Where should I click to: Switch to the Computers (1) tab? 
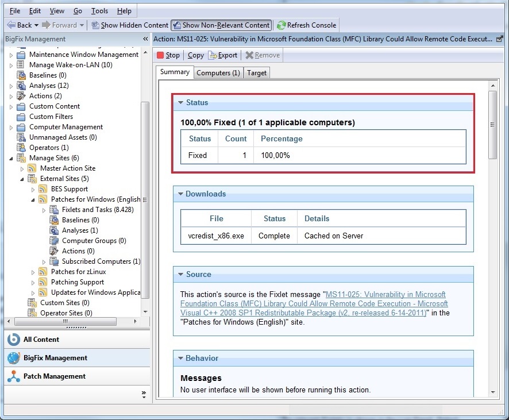pos(218,73)
